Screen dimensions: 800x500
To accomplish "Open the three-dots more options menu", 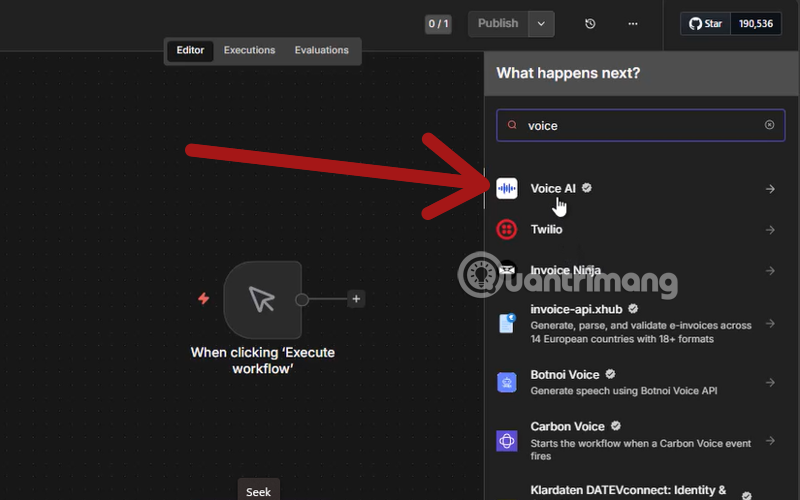I will (x=633, y=23).
